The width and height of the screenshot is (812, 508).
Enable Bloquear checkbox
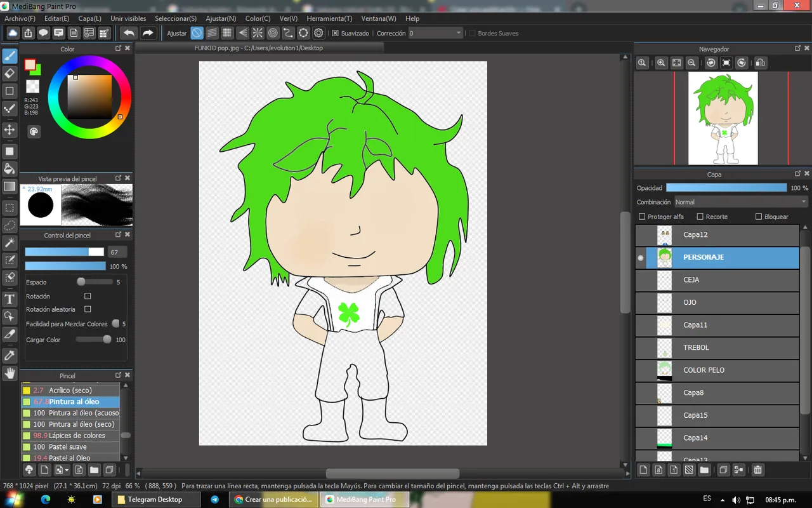coord(759,217)
